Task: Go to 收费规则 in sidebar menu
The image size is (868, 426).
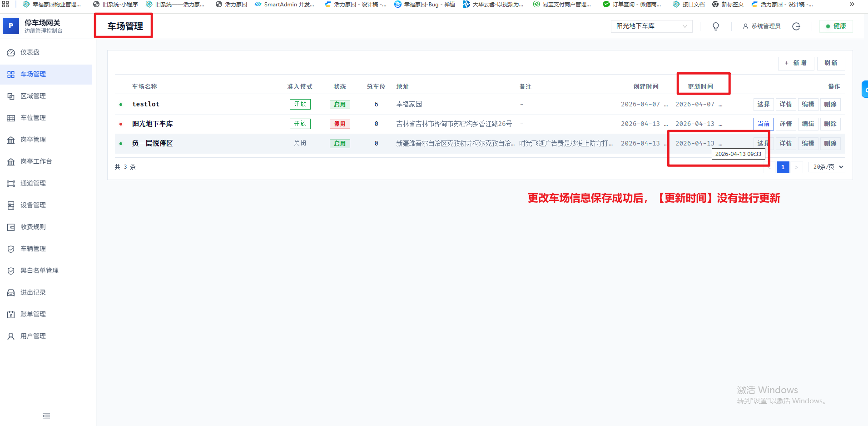Action: click(33, 227)
